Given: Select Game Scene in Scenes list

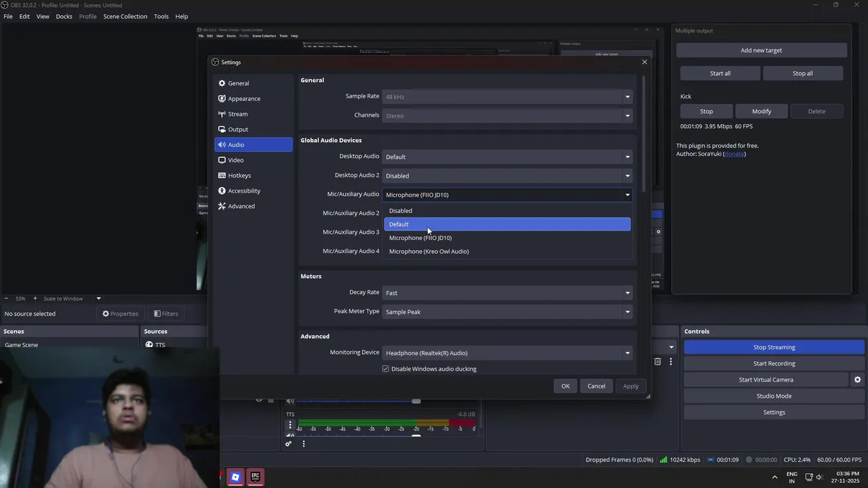Looking at the screenshot, I should 69,345.
